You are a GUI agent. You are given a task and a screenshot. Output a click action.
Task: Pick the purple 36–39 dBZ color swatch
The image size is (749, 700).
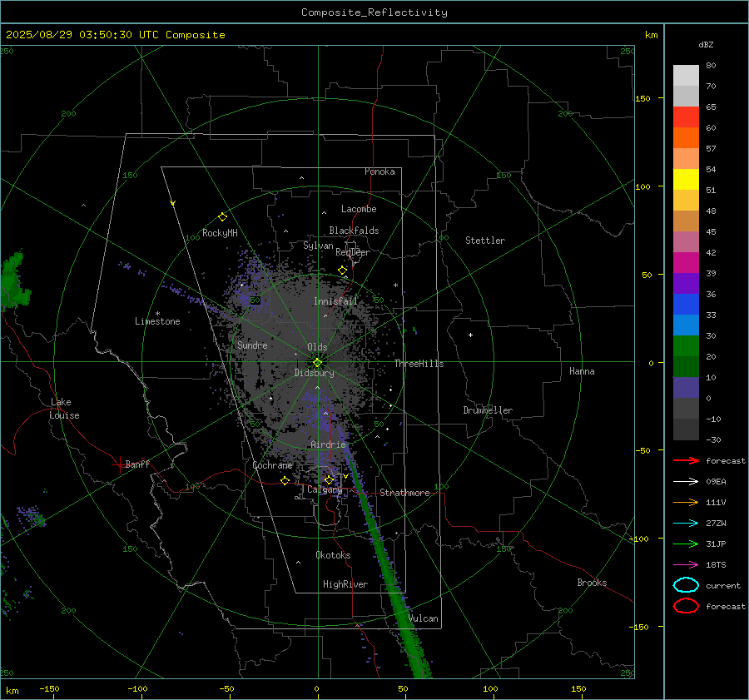pos(686,283)
